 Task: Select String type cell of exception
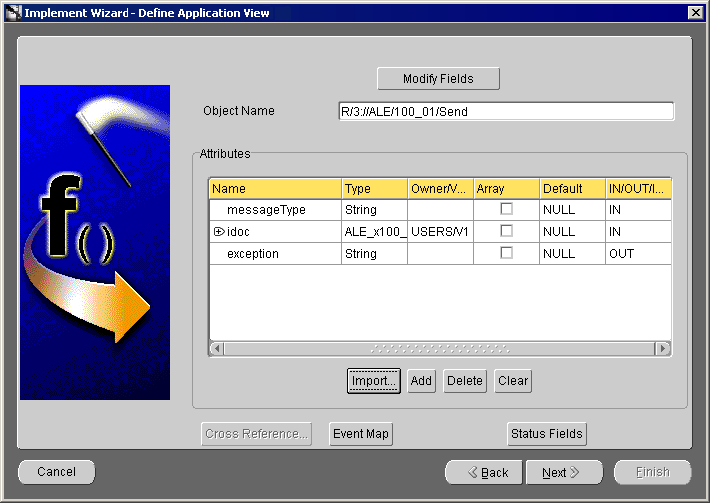[x=374, y=254]
